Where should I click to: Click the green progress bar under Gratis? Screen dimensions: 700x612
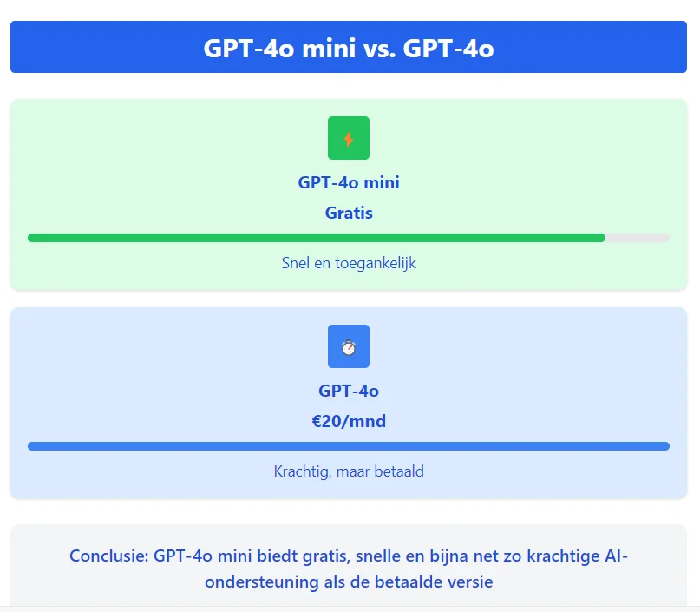pyautogui.click(x=316, y=238)
